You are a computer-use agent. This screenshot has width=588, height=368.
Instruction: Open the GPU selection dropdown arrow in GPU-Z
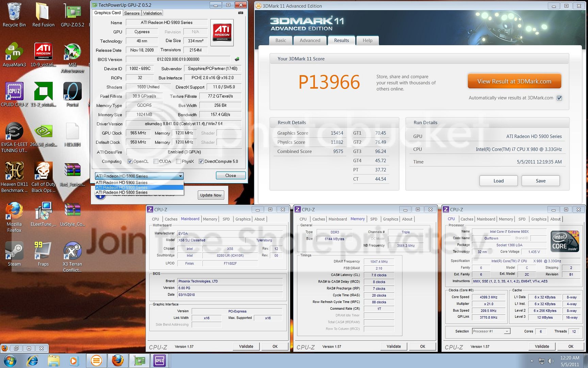180,176
